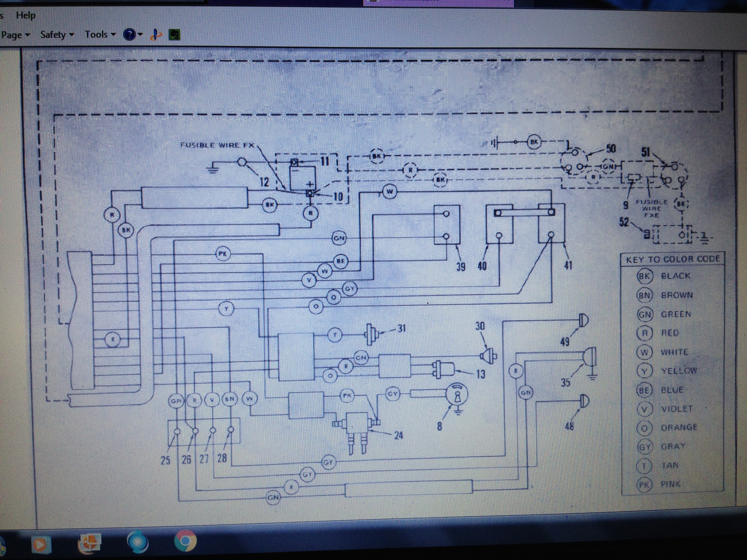Click the 'RED' legend entry

click(670, 333)
